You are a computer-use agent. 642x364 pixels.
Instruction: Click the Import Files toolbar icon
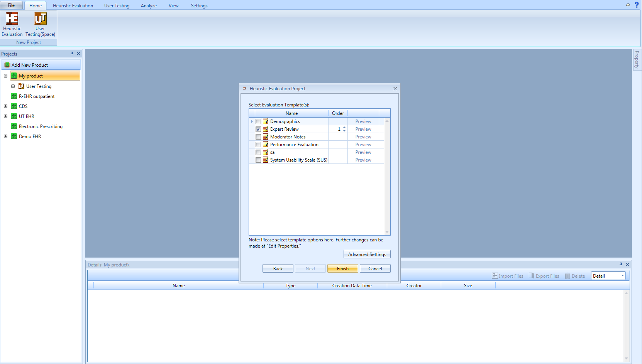tap(495, 276)
